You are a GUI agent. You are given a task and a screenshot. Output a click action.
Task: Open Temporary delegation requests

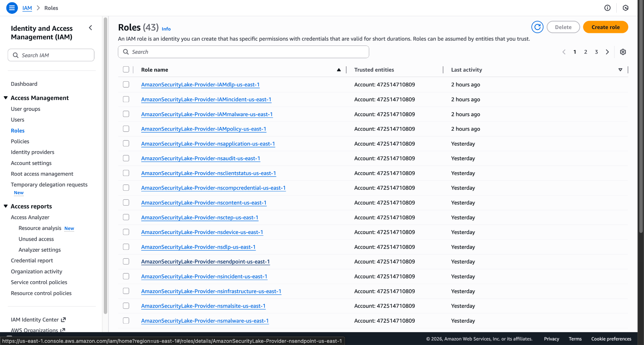coord(49,184)
